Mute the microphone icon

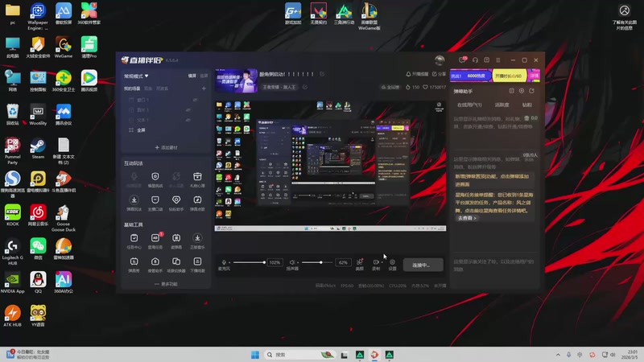pos(224,262)
